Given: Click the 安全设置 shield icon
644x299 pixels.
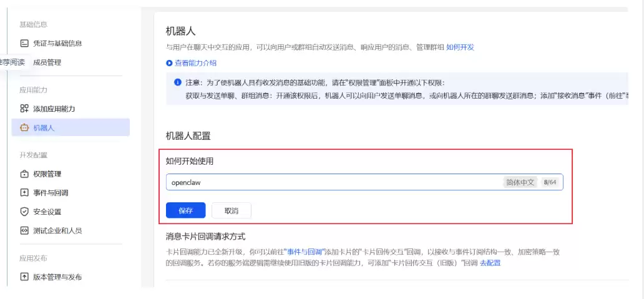Looking at the screenshot, I should point(24,212).
